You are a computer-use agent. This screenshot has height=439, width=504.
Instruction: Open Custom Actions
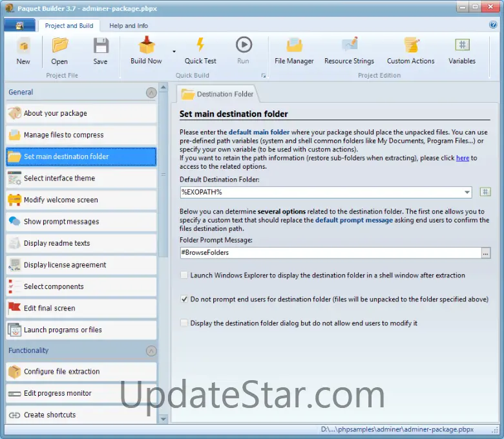pos(410,50)
